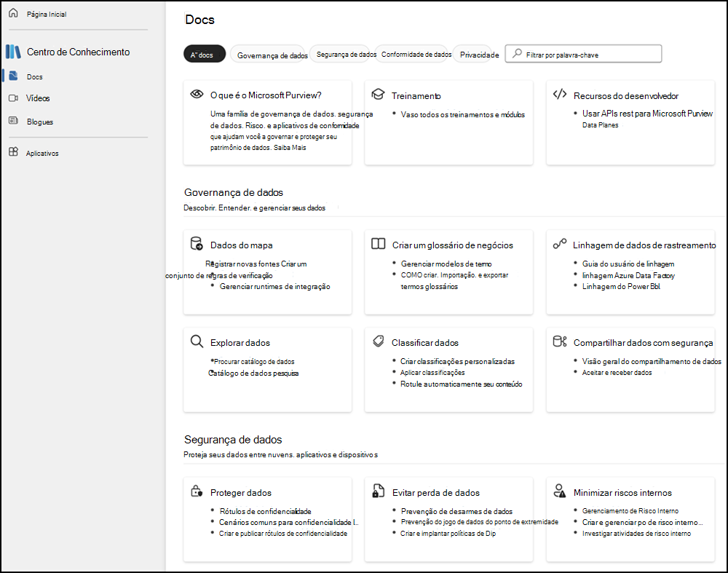Image resolution: width=728 pixels, height=573 pixels.
Task: Click the eye icon on Microsoft Purview card
Action: click(198, 94)
